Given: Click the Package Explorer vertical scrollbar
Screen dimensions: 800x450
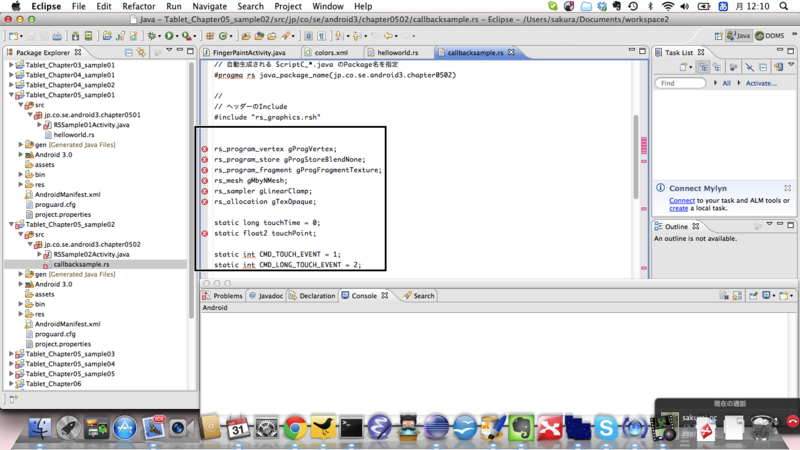Looking at the screenshot, I should [x=192, y=190].
